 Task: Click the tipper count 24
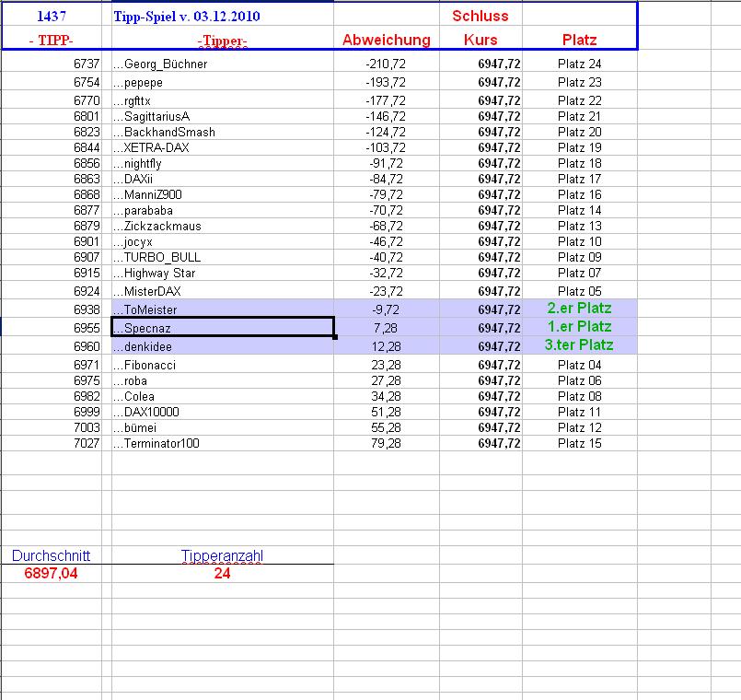click(222, 573)
